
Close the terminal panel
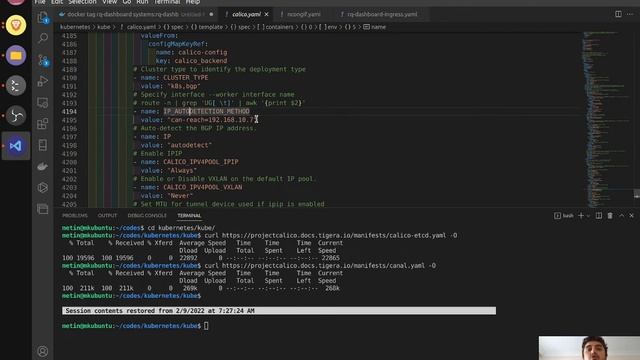(x=631, y=216)
